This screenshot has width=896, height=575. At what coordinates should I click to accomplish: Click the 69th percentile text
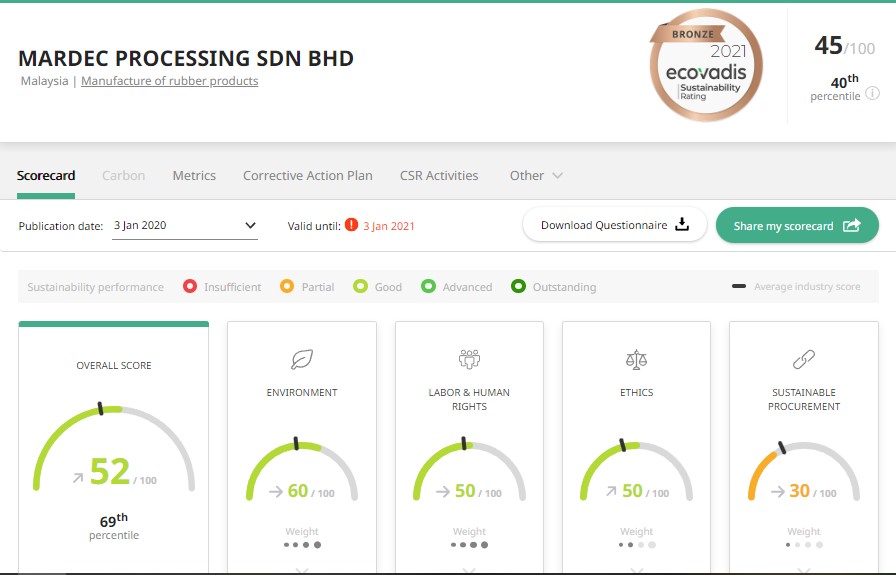coord(114,527)
